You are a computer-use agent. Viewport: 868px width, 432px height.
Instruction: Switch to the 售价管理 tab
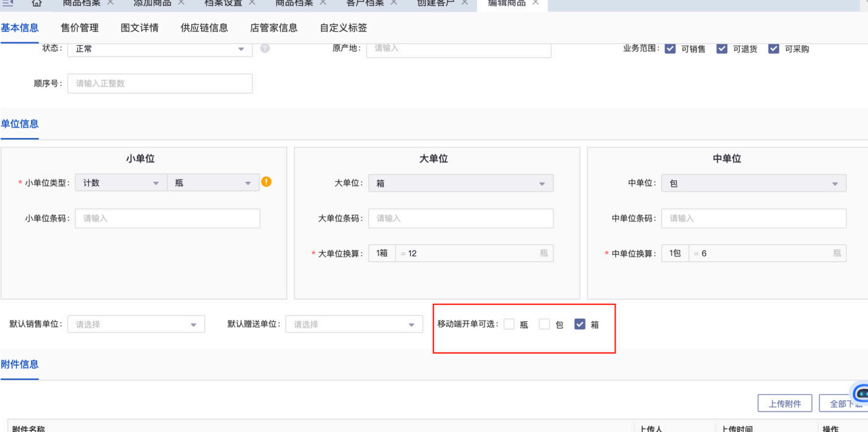click(80, 28)
